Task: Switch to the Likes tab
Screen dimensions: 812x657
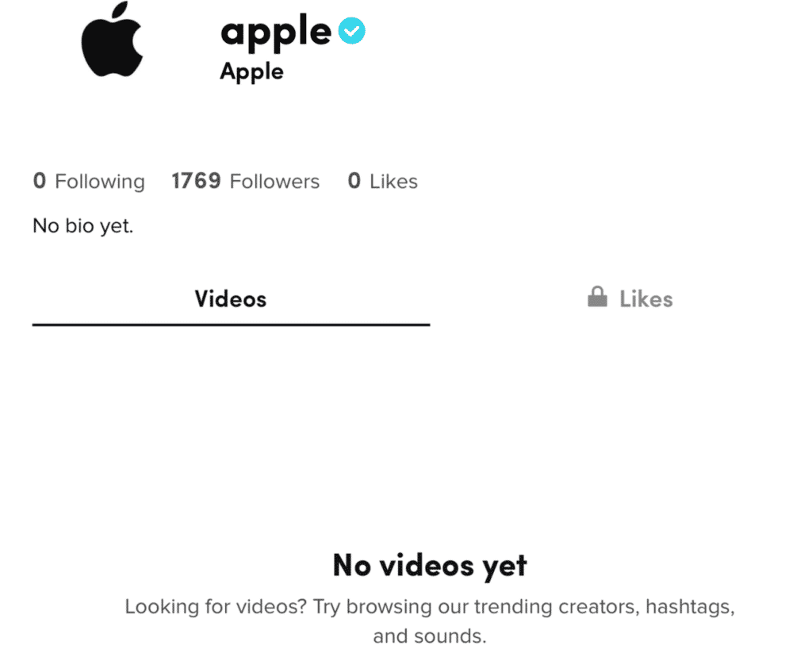Action: coord(646,298)
